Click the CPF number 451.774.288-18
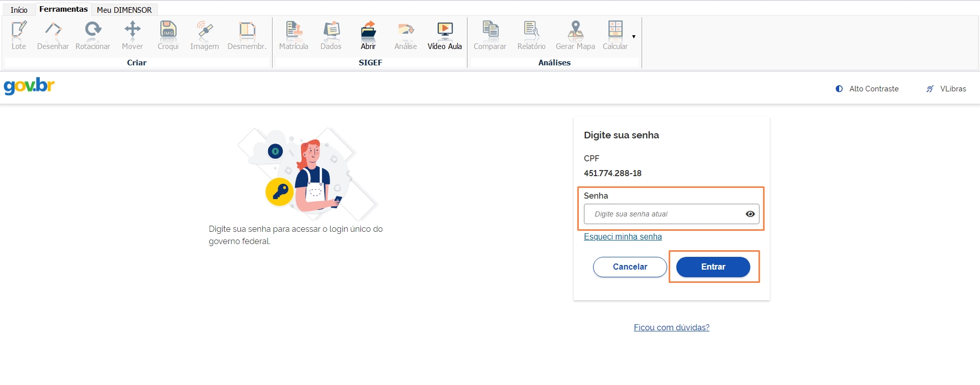The width and height of the screenshot is (980, 385). (x=612, y=173)
